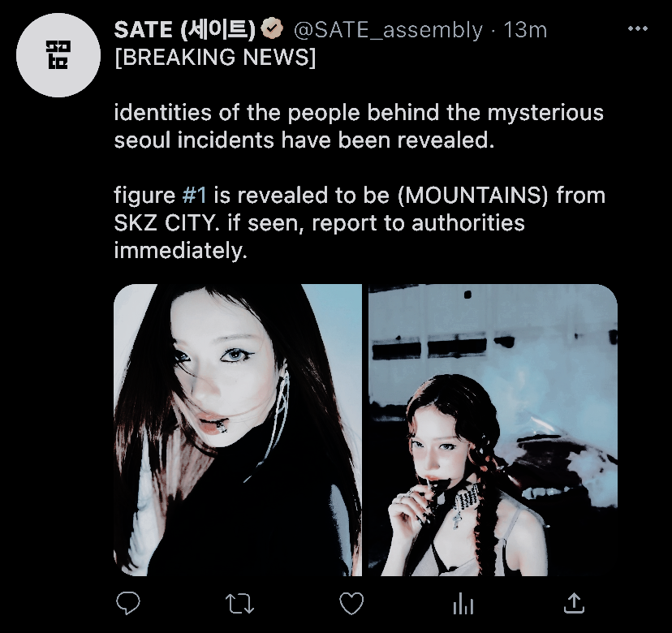Click the gold verified badge
This screenshot has height=633, width=672.
[272, 29]
